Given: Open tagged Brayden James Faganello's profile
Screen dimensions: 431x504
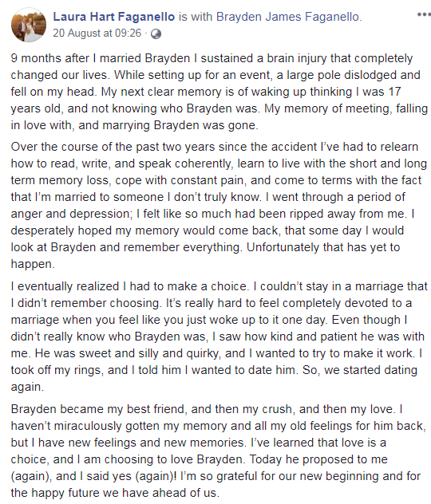Looking at the screenshot, I should pos(288,17).
